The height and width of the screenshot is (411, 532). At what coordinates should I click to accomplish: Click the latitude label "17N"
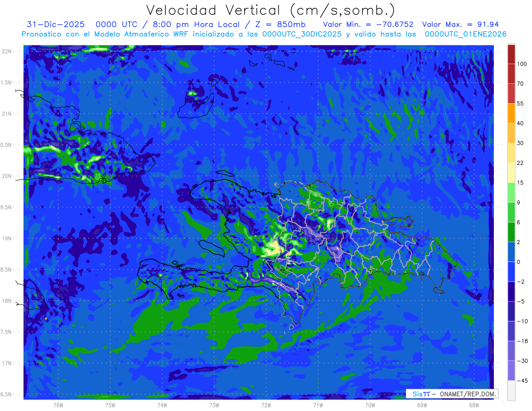(7, 363)
